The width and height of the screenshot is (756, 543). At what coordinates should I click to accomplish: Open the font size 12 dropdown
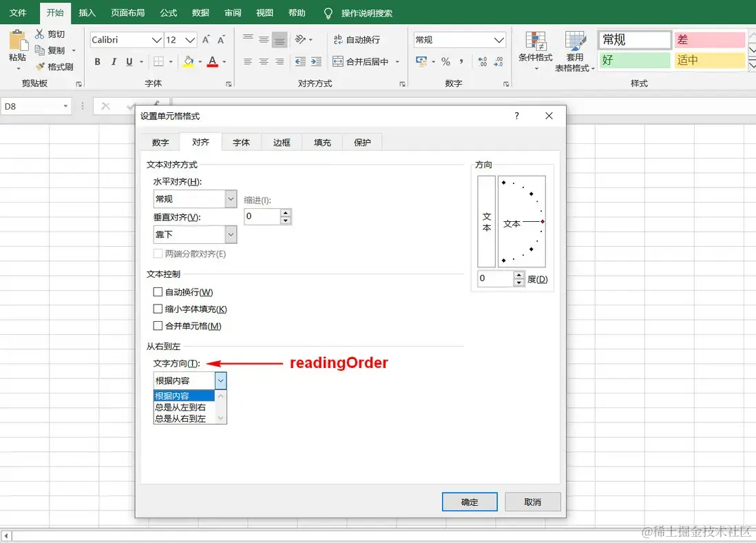(x=190, y=40)
